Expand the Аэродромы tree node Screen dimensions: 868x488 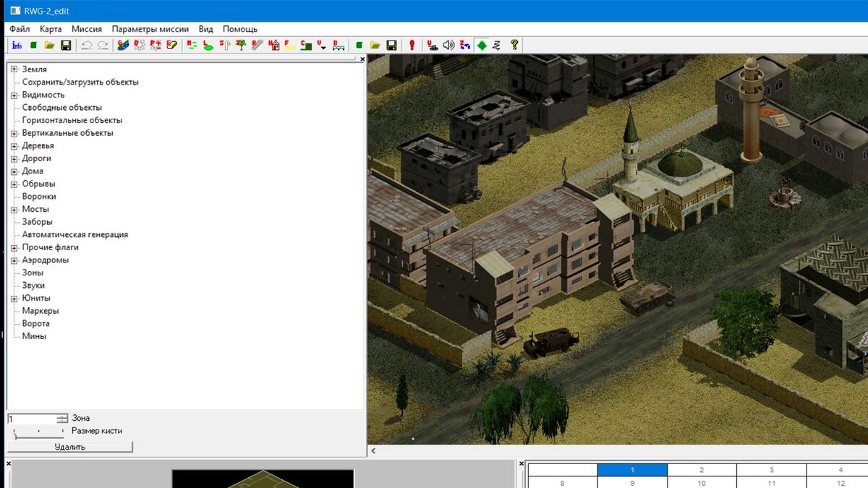14,260
